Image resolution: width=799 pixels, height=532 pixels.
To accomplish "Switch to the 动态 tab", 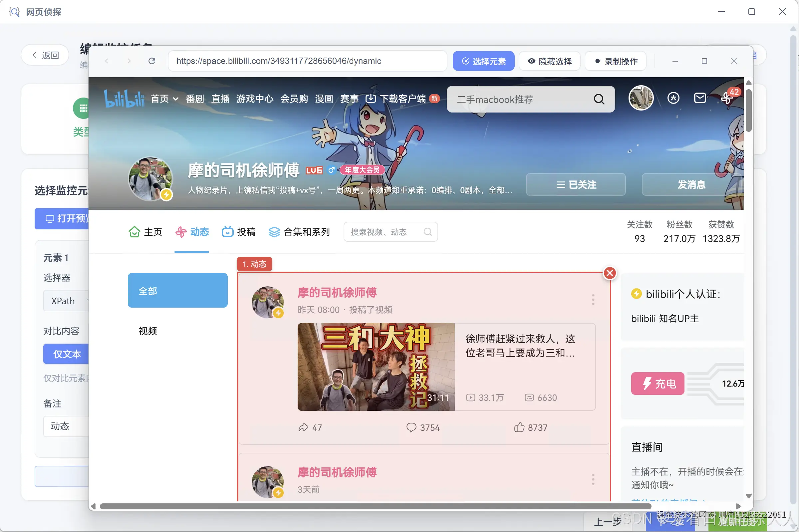I will click(x=192, y=232).
